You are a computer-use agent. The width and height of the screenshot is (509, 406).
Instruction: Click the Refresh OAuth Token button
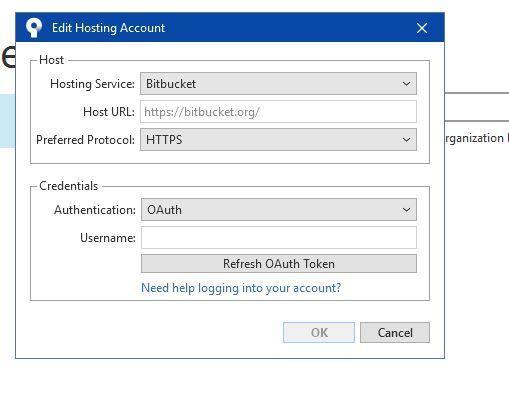279,264
